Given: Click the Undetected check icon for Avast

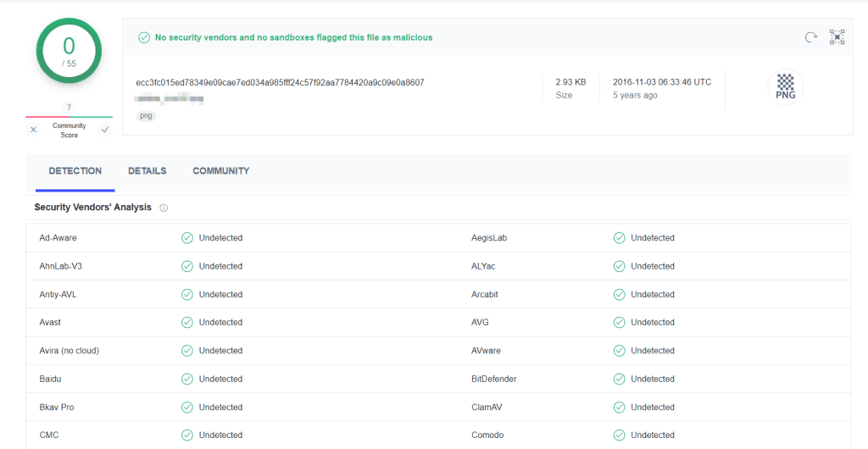Looking at the screenshot, I should tap(187, 322).
